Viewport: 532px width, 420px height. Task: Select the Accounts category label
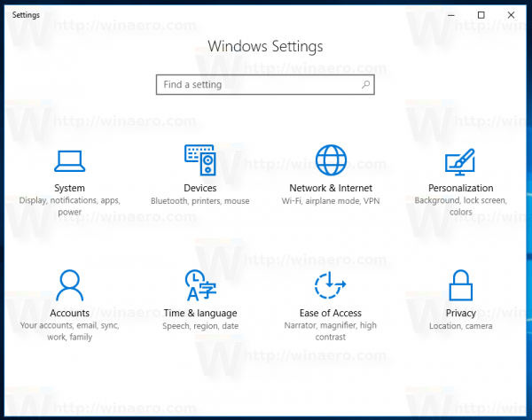click(69, 313)
